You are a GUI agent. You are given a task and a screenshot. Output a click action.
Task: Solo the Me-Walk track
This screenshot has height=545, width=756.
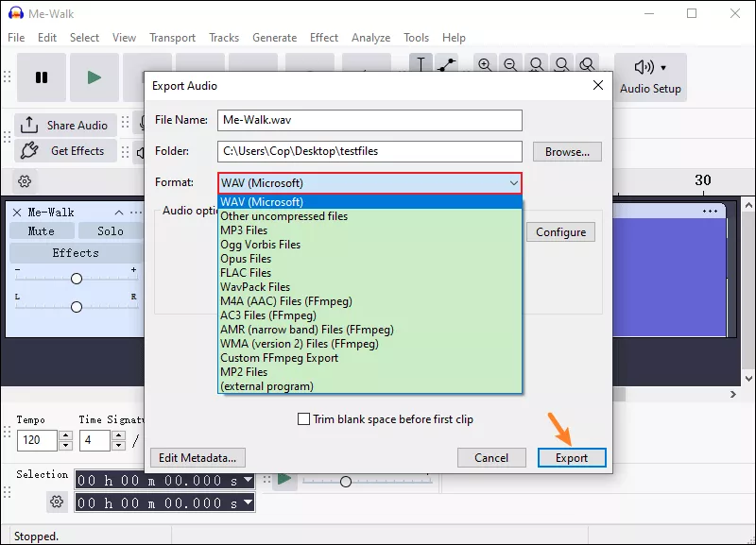tap(110, 231)
